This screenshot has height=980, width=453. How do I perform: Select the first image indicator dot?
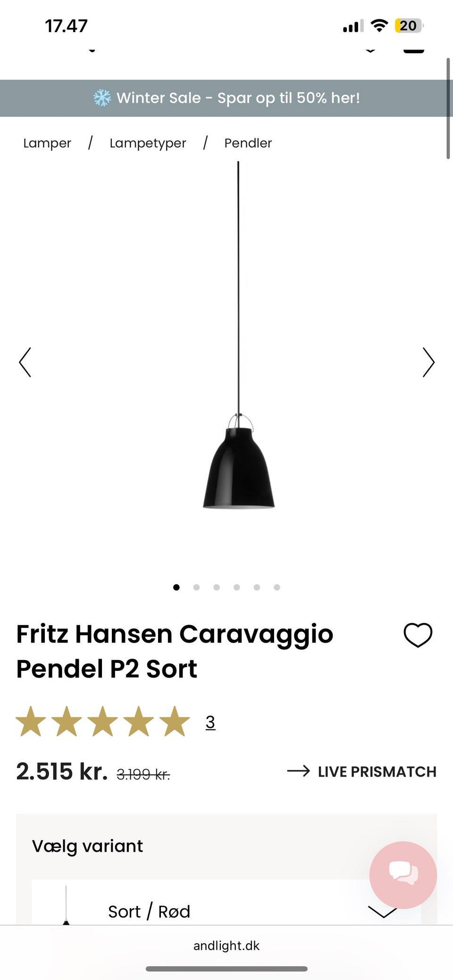pyautogui.click(x=176, y=587)
